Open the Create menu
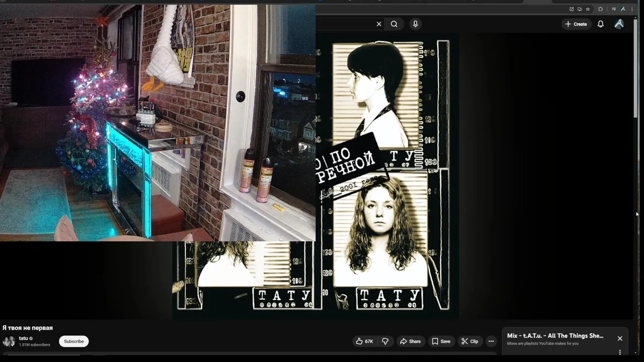 tap(576, 24)
